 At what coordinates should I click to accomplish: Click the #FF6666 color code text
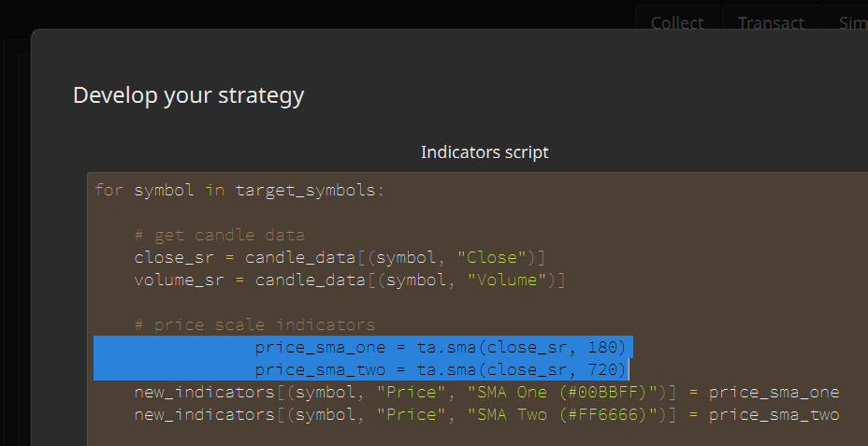coord(607,414)
